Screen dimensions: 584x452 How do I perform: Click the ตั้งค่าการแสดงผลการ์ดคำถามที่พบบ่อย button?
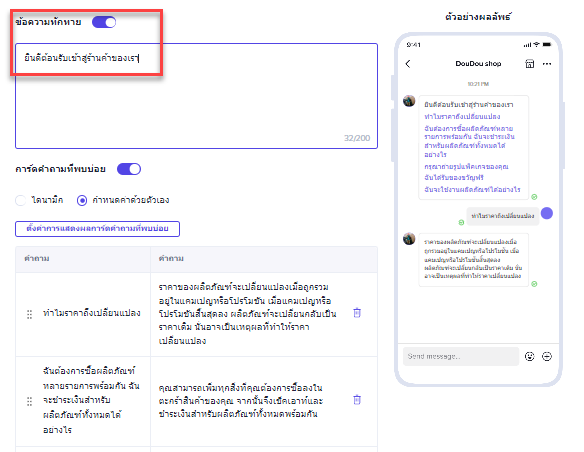pyautogui.click(x=97, y=229)
